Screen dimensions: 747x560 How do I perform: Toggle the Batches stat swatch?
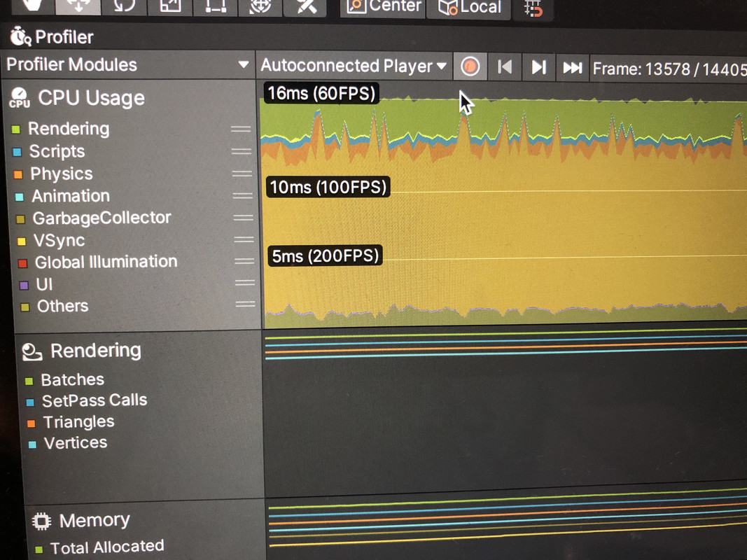click(x=29, y=381)
